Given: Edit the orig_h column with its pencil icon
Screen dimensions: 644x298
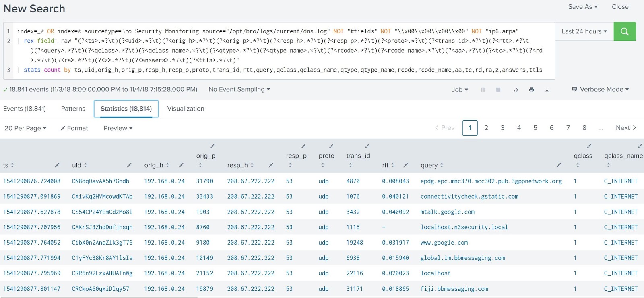Looking at the screenshot, I should 181,165.
